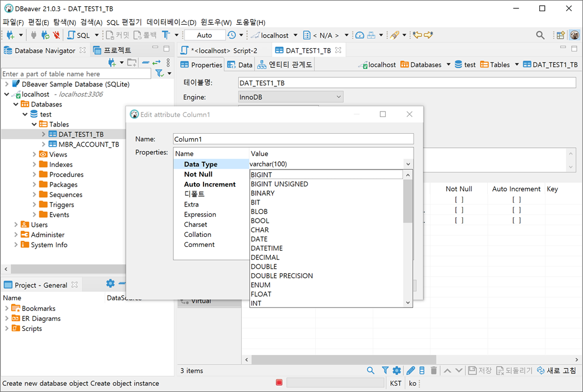The height and width of the screenshot is (392, 583).
Task: Click the Databases breadcrumb link
Action: 421,64
